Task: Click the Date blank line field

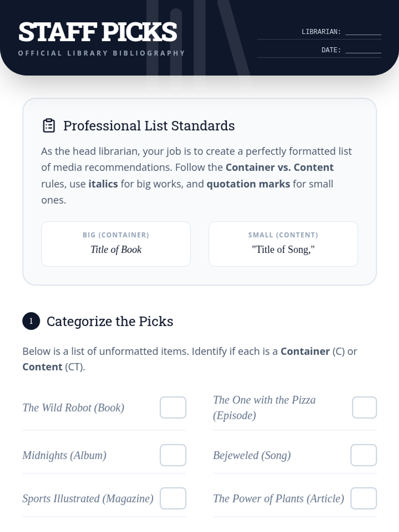Action: pyautogui.click(x=363, y=50)
